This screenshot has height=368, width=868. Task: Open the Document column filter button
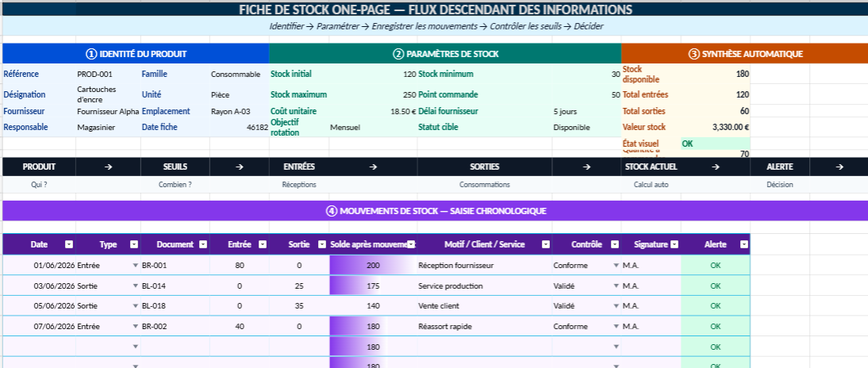pyautogui.click(x=202, y=244)
